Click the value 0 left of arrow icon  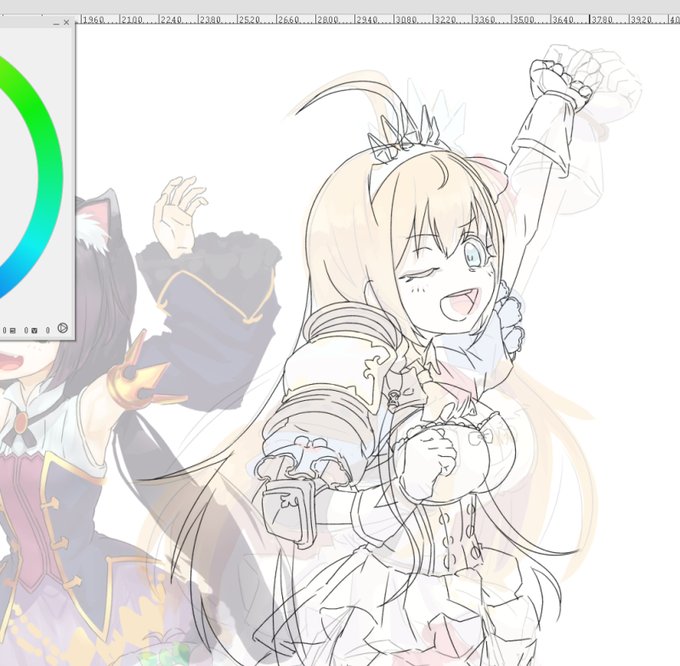pyautogui.click(x=48, y=331)
